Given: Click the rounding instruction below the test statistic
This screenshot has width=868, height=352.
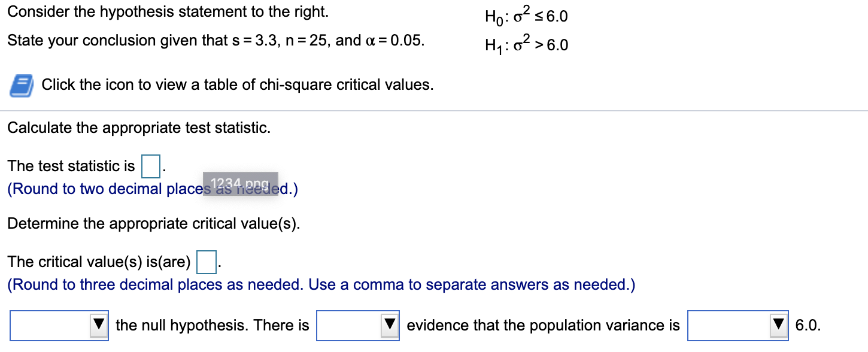Looking at the screenshot, I should (138, 189).
